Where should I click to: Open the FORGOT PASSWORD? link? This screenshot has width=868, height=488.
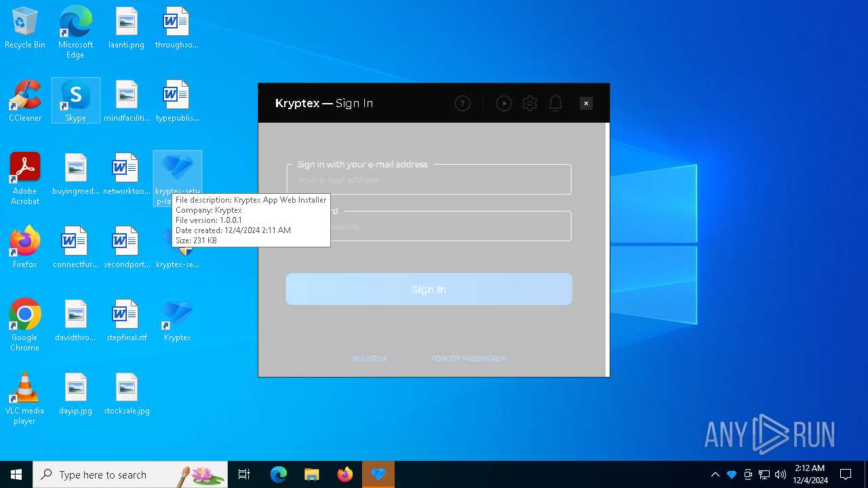click(469, 359)
